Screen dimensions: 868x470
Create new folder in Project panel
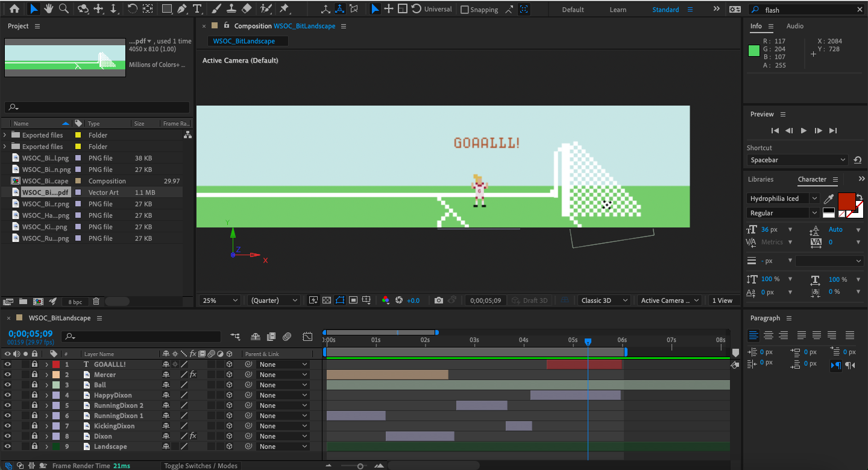click(x=23, y=301)
